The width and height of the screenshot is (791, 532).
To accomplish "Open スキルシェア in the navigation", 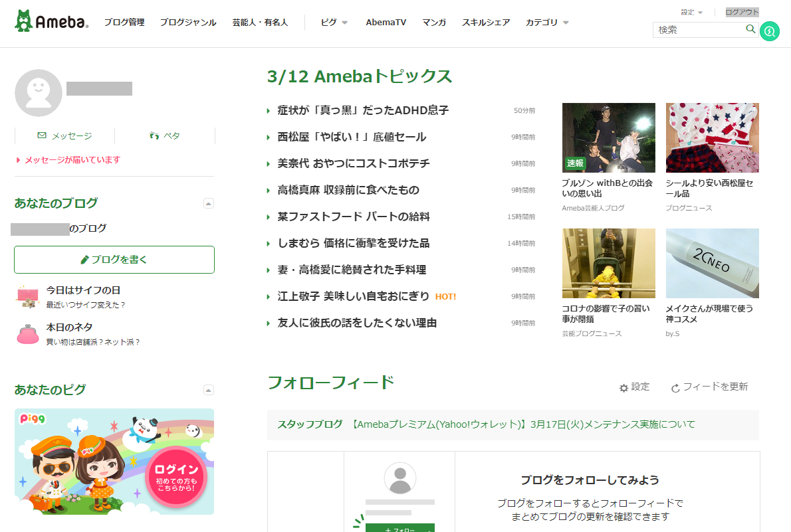I will click(486, 22).
